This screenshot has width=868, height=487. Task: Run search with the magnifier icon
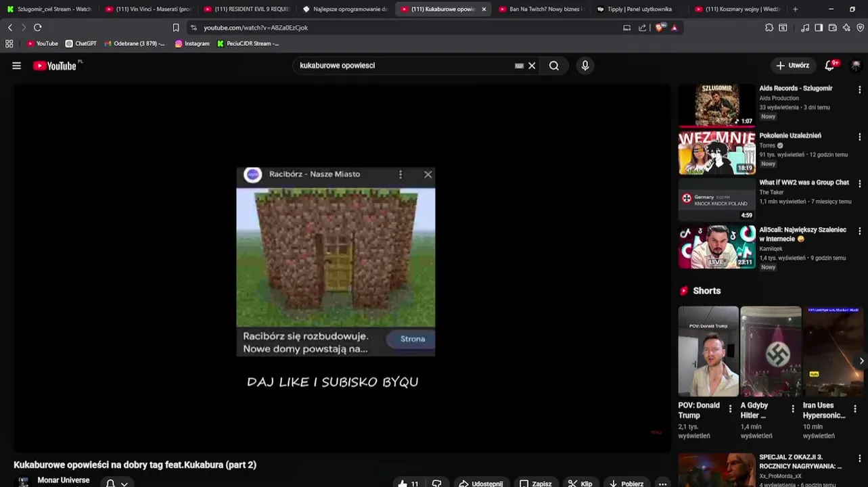(554, 66)
